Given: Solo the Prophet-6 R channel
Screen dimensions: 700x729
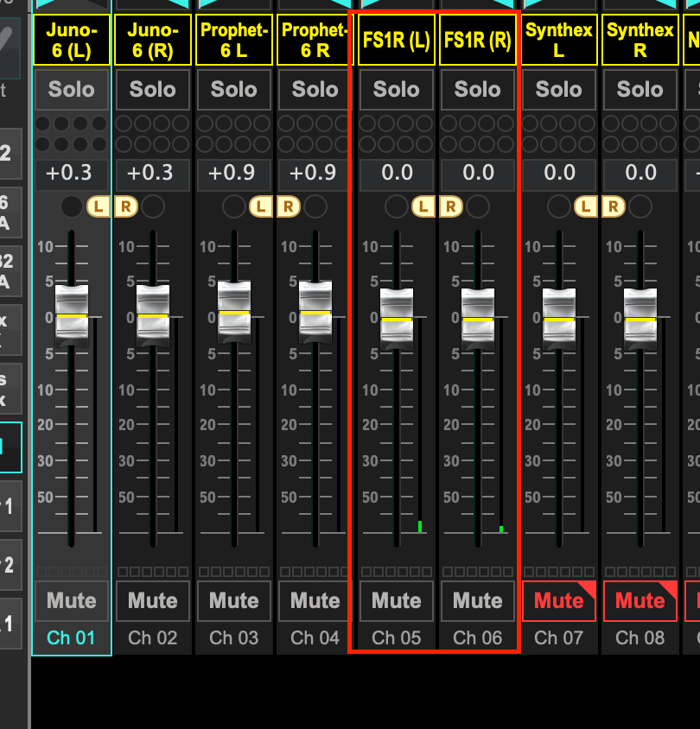Looking at the screenshot, I should 315,89.
